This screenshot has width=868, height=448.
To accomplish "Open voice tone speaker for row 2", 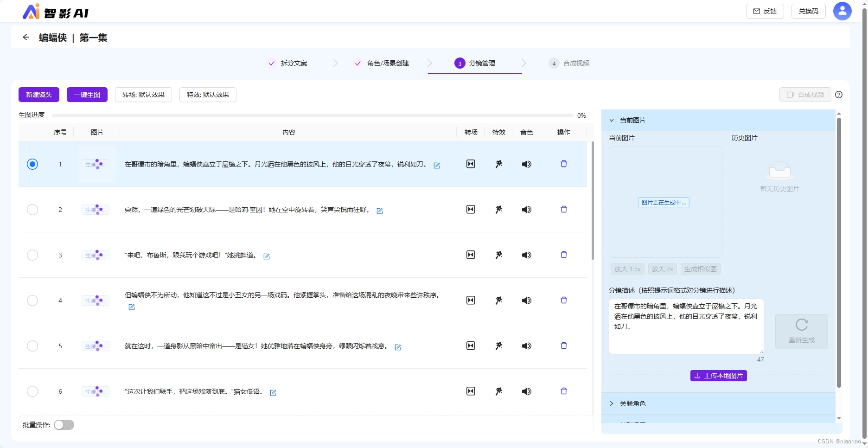I will [526, 209].
